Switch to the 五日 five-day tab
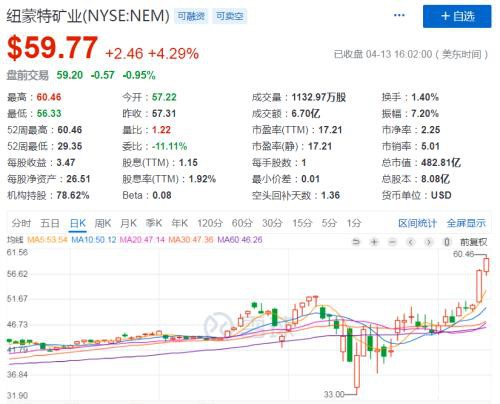 50,223
